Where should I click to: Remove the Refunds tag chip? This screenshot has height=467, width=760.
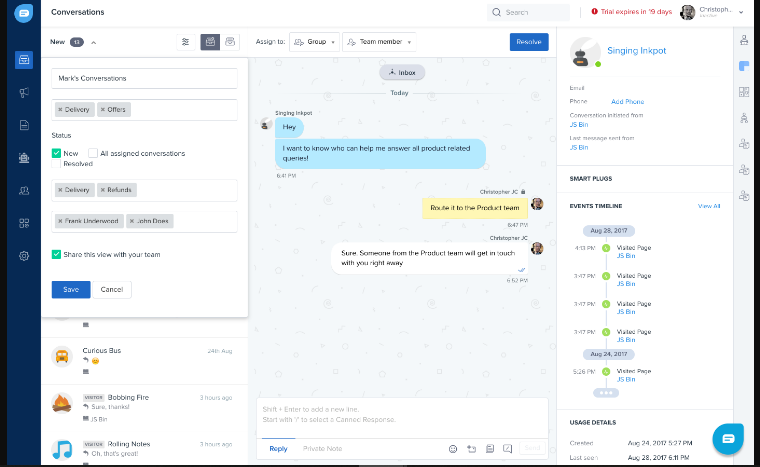[103, 190]
